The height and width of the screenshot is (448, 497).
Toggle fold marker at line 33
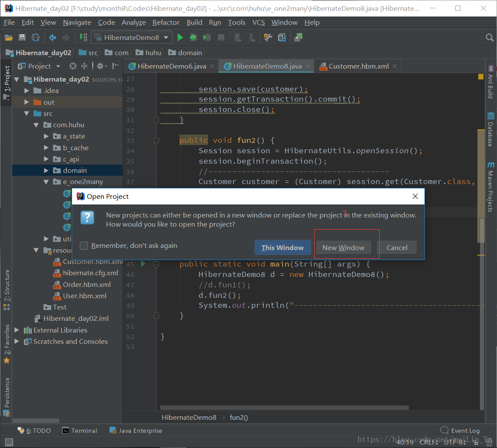coord(156,140)
